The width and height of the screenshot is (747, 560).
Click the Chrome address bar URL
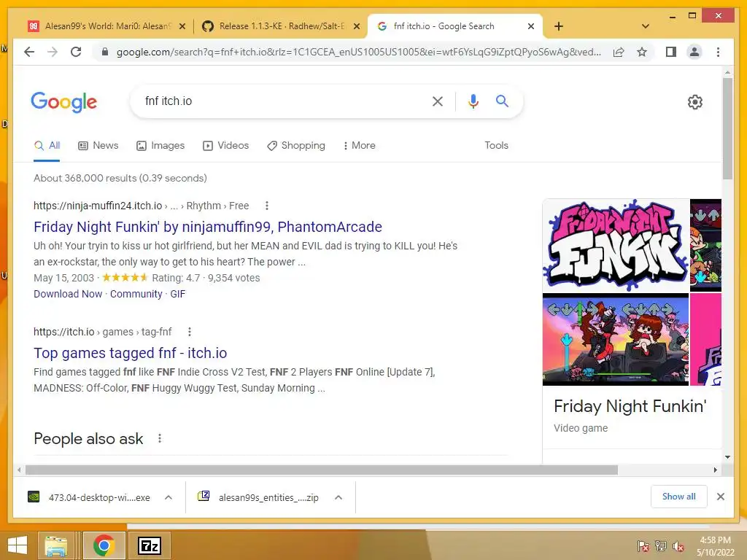click(358, 52)
